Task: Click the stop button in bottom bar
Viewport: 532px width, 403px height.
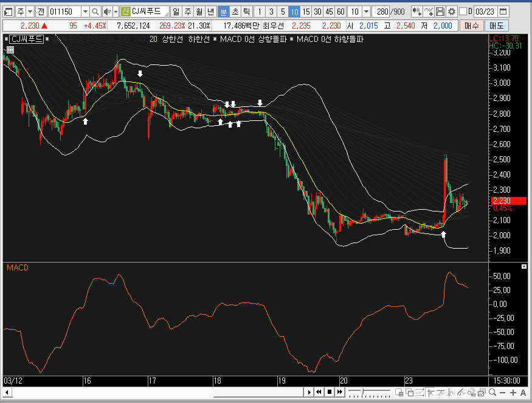Action: [330, 392]
